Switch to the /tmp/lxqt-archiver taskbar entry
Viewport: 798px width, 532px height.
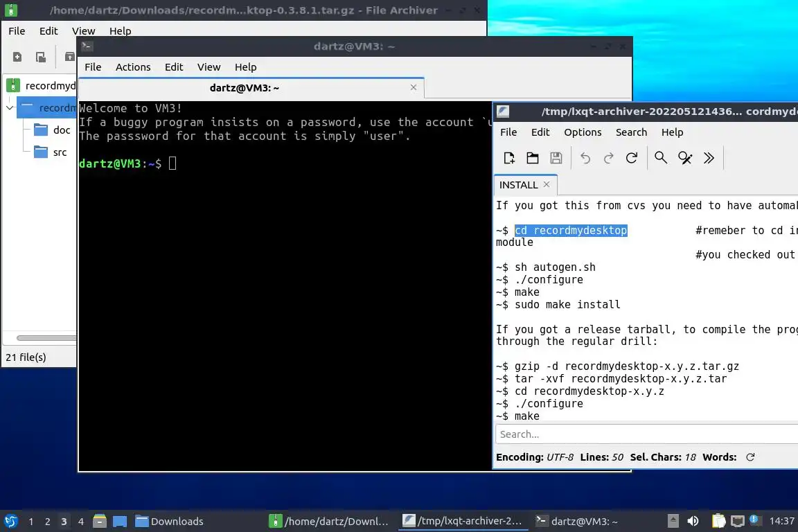463,521
